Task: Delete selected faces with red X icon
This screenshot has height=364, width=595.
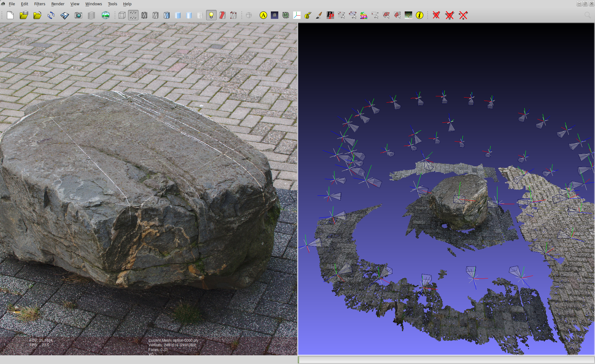Action: [436, 15]
